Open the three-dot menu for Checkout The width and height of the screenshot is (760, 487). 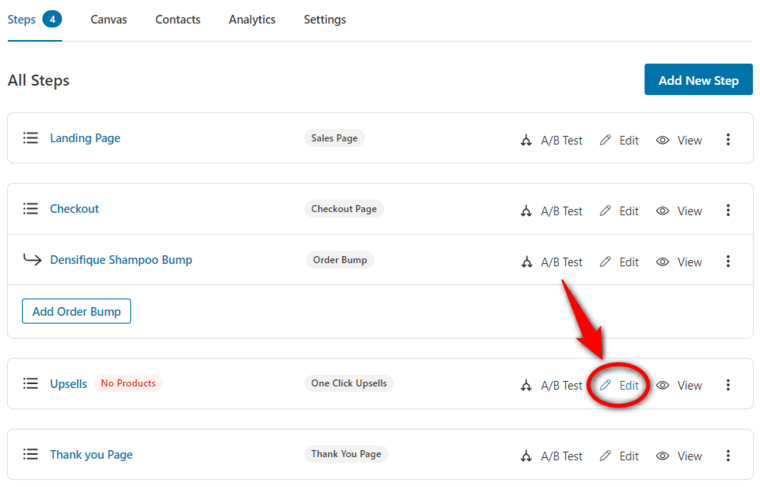pos(728,210)
